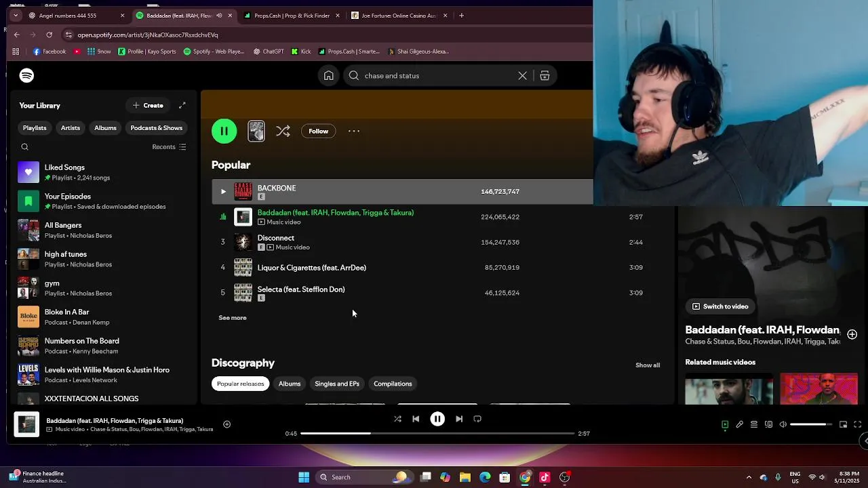The height and width of the screenshot is (488, 868).
Task: Open the play queue
Action: pyautogui.click(x=754, y=425)
